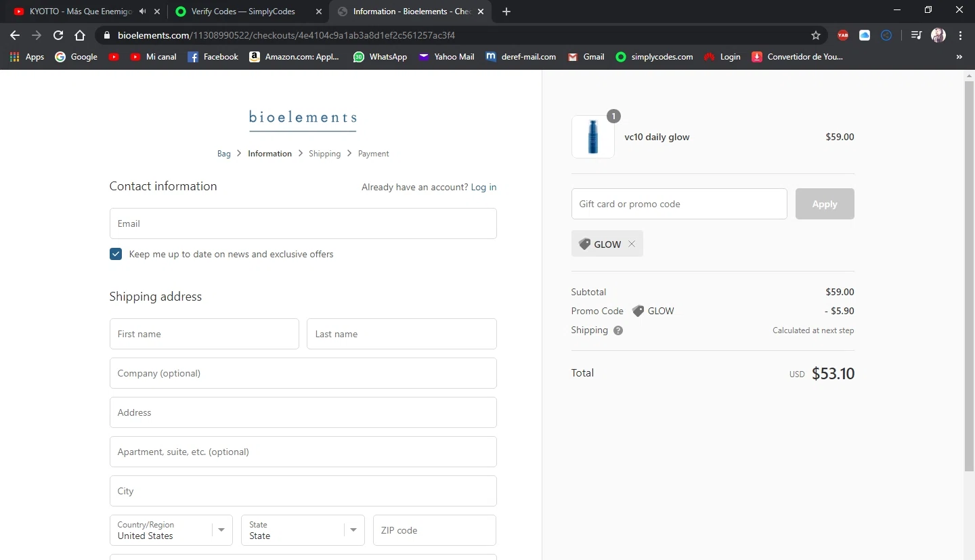Viewport: 975px width, 560px height.
Task: Open the deref-mail.com bookmark
Action: pyautogui.click(x=521, y=57)
